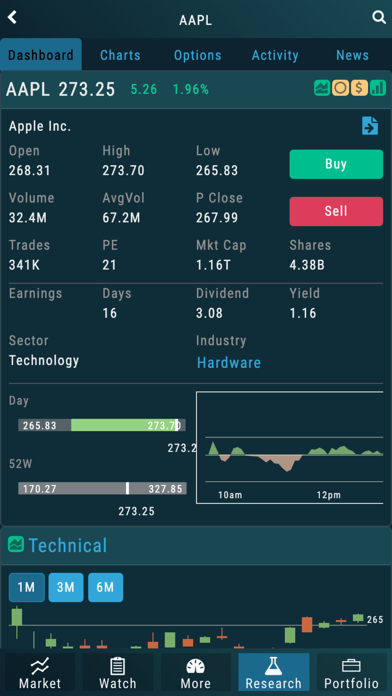Switch to the Activity tab
392x696 pixels.
[275, 55]
